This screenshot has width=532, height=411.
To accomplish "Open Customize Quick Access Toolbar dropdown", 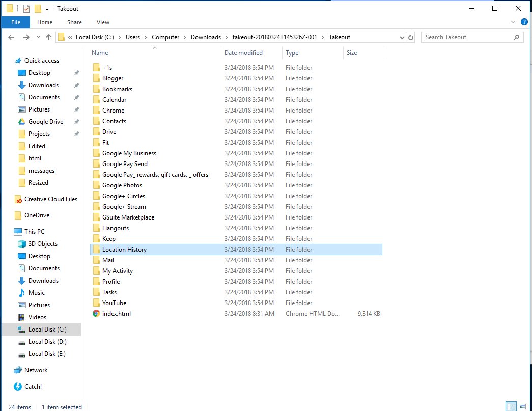I will point(47,9).
